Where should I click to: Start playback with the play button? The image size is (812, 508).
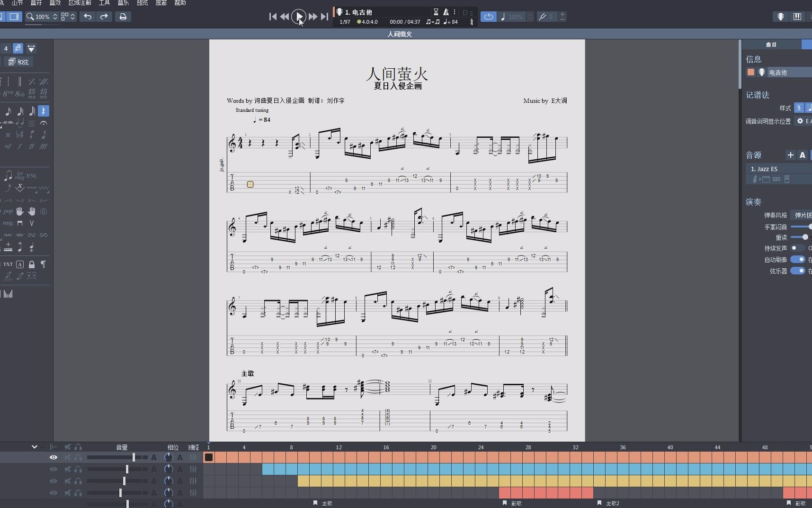(x=298, y=17)
